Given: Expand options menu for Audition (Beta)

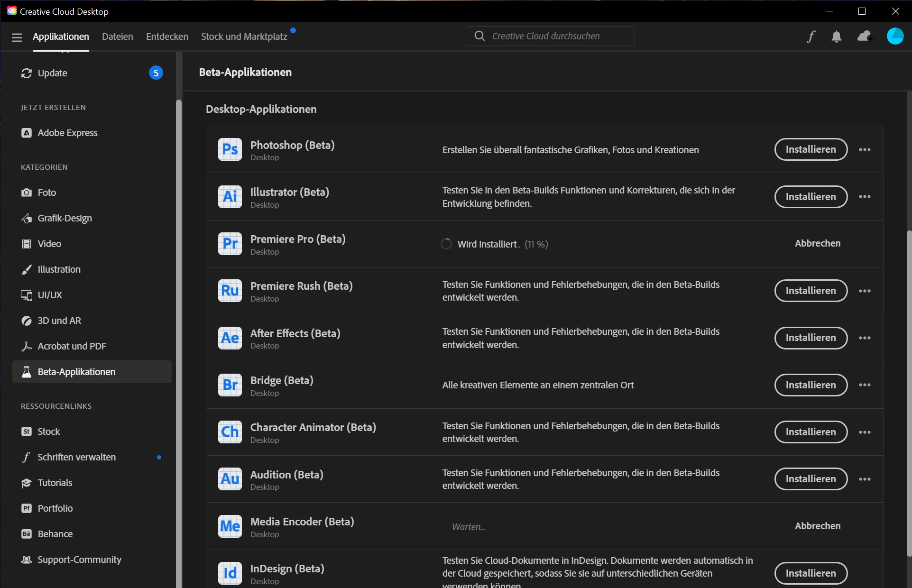Looking at the screenshot, I should pos(865,479).
